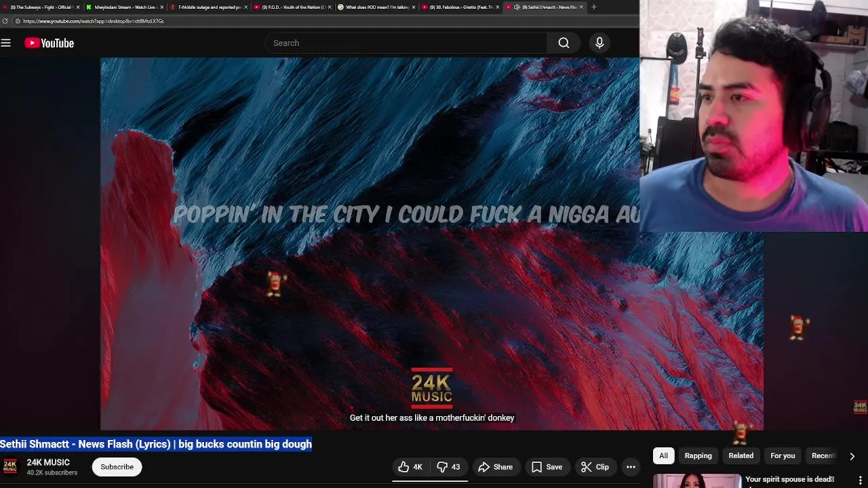
Task: Close The Subways - Fight tab
Action: 78,7
